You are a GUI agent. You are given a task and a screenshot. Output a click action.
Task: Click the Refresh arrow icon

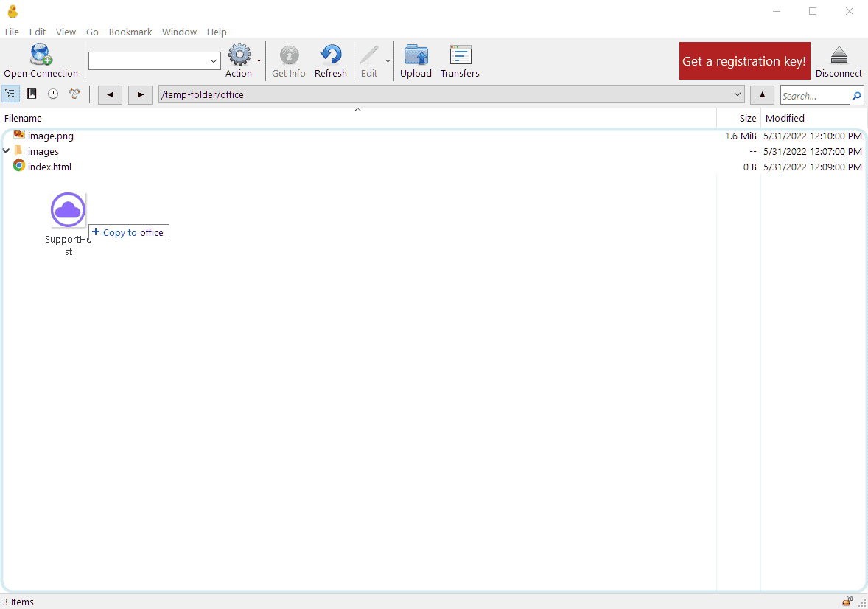coord(331,55)
